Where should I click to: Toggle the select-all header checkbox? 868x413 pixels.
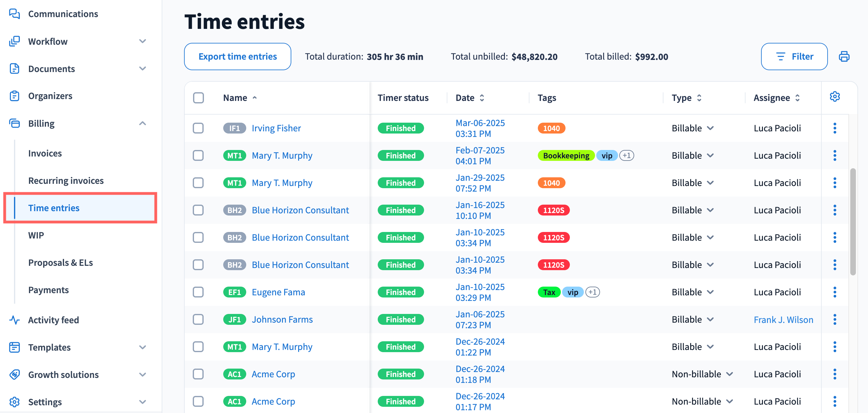pyautogui.click(x=198, y=98)
